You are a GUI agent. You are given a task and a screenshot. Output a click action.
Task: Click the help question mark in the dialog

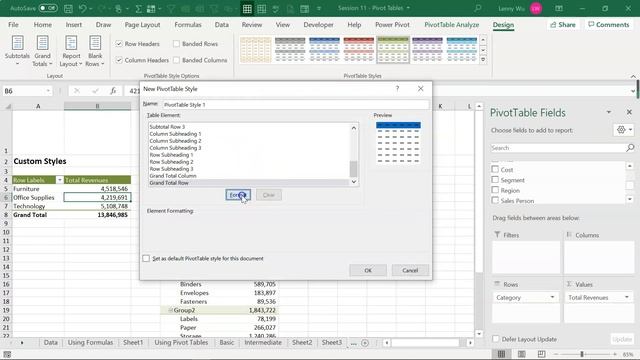(x=397, y=89)
